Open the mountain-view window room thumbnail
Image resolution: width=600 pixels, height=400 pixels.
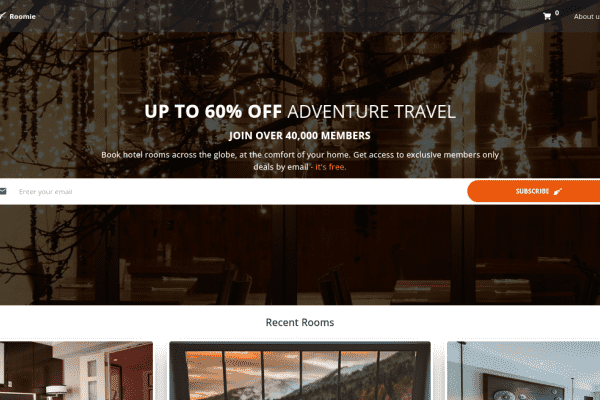(300, 371)
